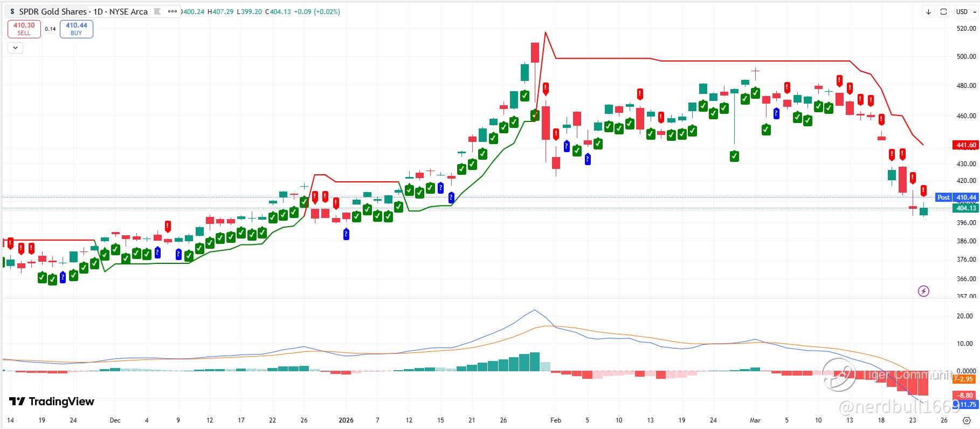This screenshot has height=429, width=980.
Task: Click the low value L399.20
Action: (x=249, y=11)
